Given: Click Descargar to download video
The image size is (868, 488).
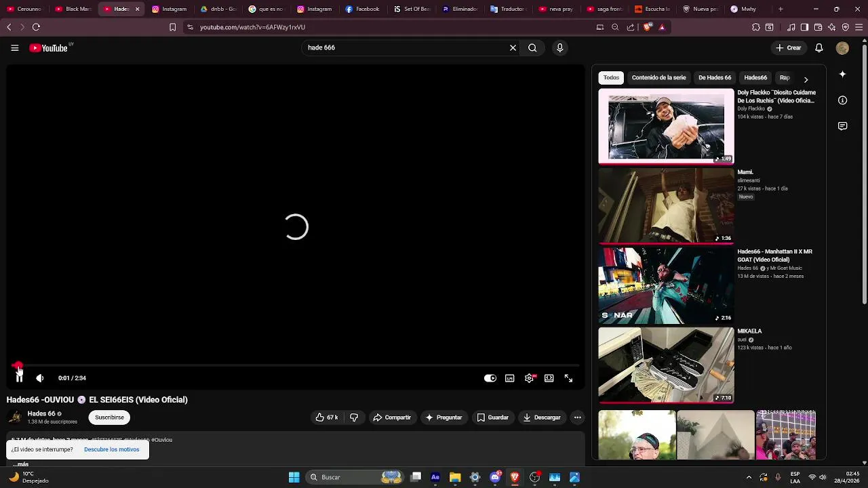Looking at the screenshot, I should [542, 418].
